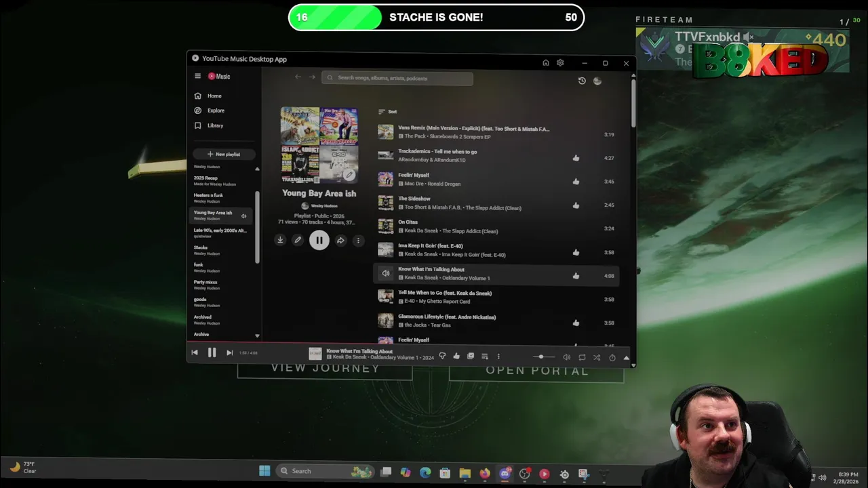Viewport: 868px width, 488px height.
Task: Adjust the volume slider
Action: [545, 357]
